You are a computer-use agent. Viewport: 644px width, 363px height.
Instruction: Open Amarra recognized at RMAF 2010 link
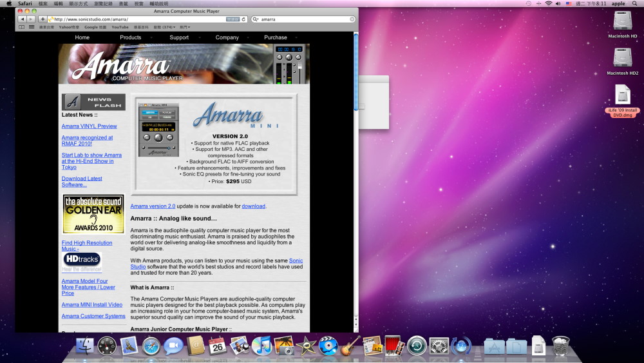[x=87, y=141]
